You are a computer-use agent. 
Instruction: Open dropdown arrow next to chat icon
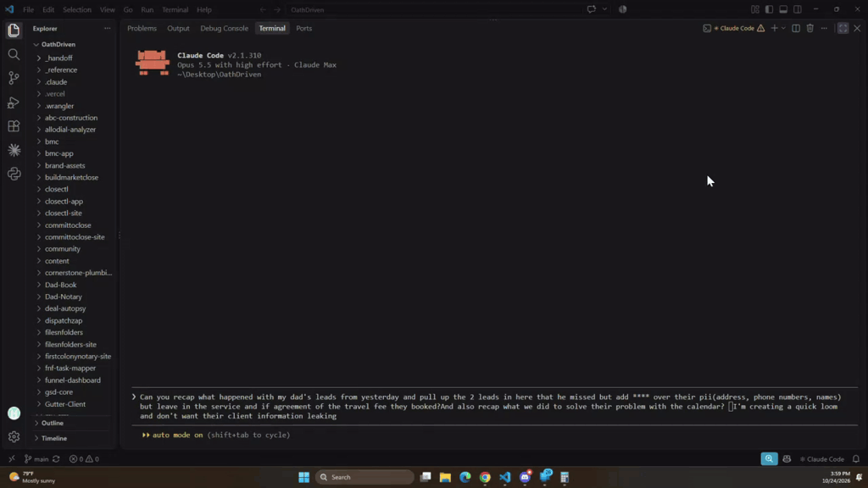click(604, 9)
